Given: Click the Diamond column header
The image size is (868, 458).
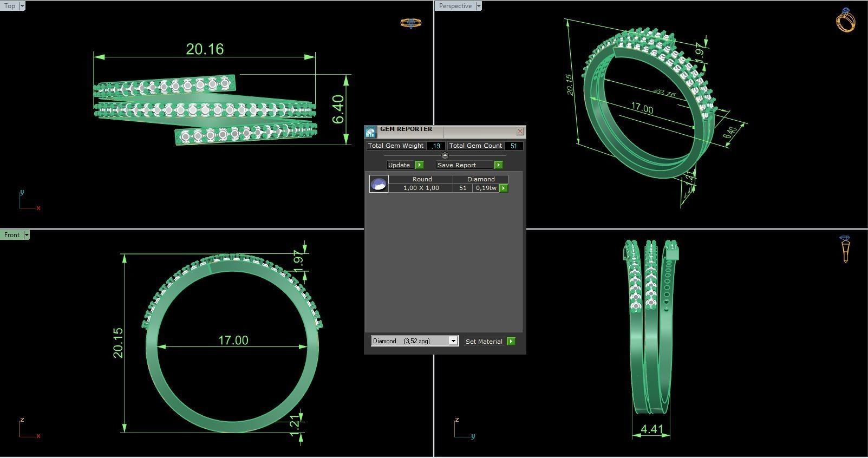Looking at the screenshot, I should pos(481,179).
